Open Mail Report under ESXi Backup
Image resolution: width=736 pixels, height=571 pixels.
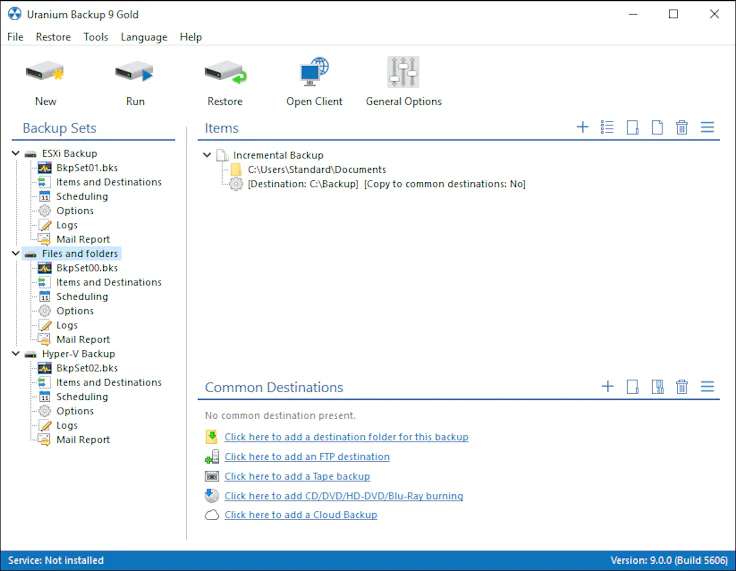pyautogui.click(x=83, y=239)
